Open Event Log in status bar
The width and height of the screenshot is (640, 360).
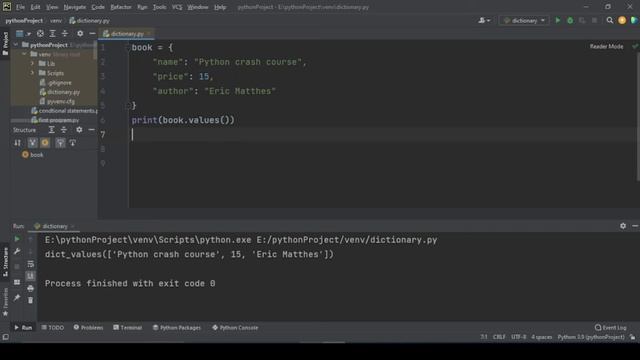pos(611,327)
